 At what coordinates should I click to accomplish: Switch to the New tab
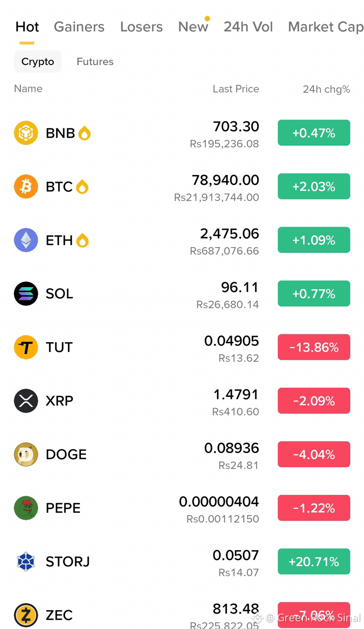[x=193, y=27]
